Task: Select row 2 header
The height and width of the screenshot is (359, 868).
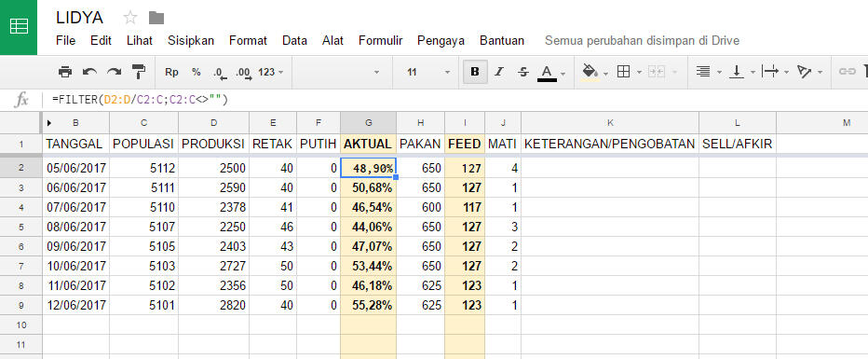Action: (x=21, y=168)
